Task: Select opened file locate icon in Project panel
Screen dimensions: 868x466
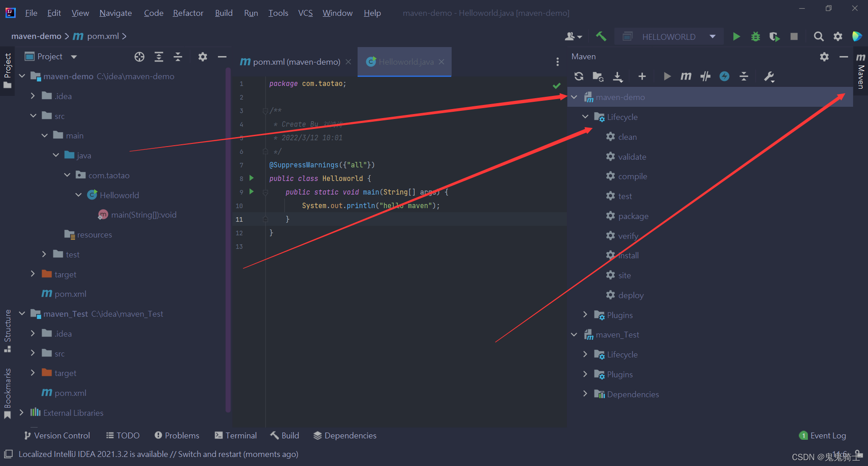Action: point(139,57)
